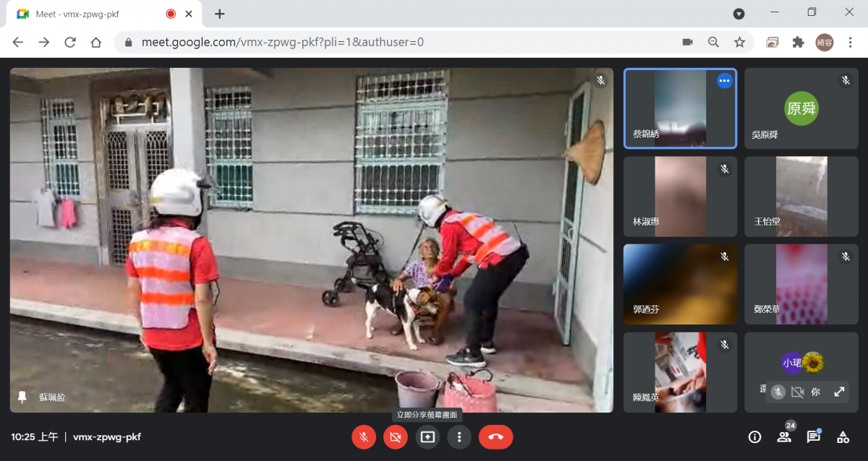Select the 郭迺芬 participant video tile
This screenshot has width=868, height=461.
pos(680,284)
